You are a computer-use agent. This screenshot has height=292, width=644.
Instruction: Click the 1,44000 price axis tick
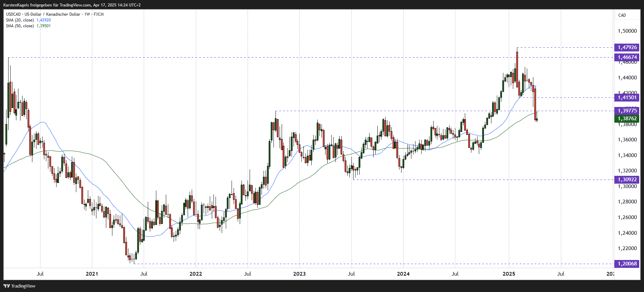coord(627,78)
